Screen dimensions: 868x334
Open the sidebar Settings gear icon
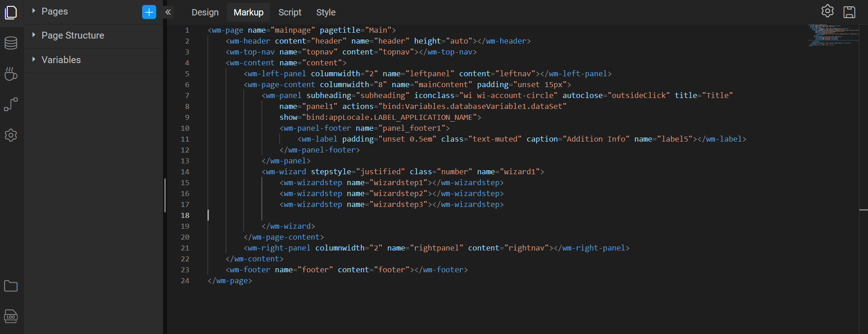(x=11, y=135)
